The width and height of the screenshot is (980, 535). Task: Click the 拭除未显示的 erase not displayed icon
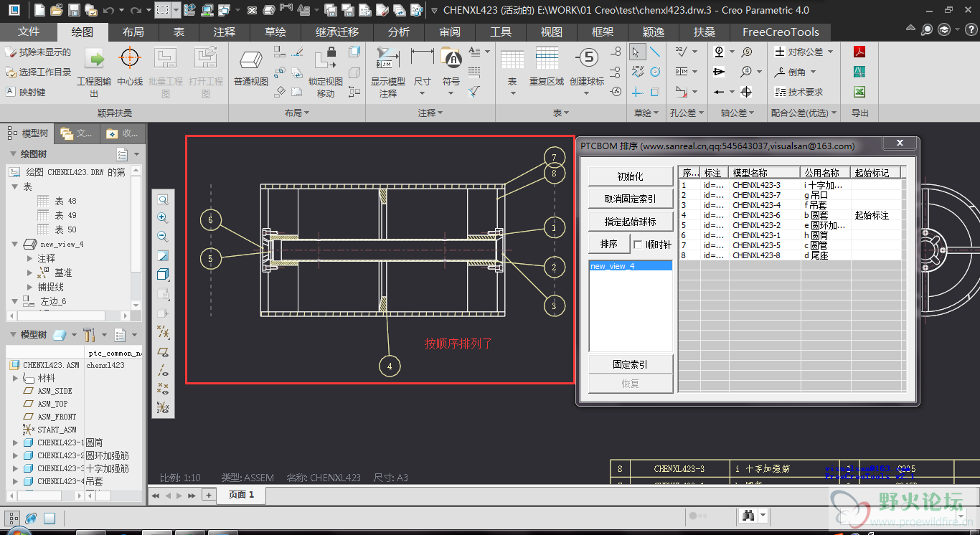(10, 52)
